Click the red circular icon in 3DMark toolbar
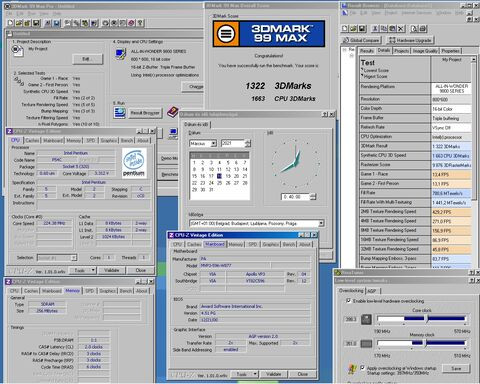This screenshot has height=384, width=480. click(x=131, y=23)
